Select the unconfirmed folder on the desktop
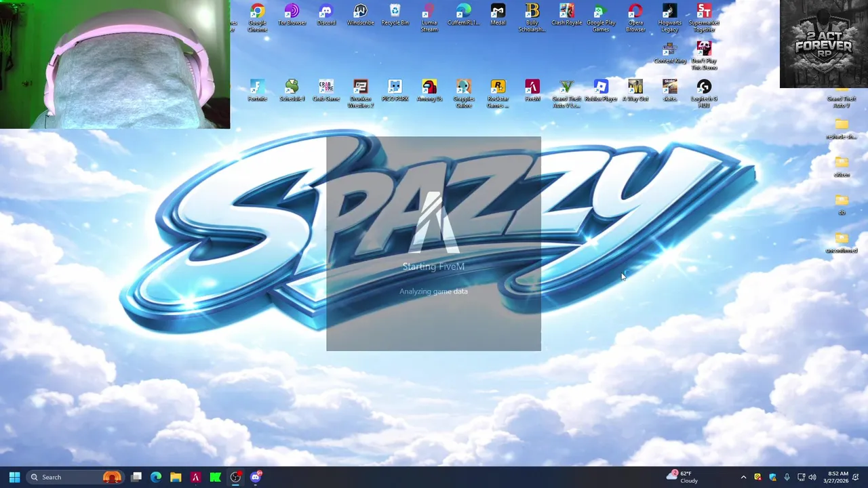Image resolution: width=868 pixels, height=488 pixels. point(842,242)
